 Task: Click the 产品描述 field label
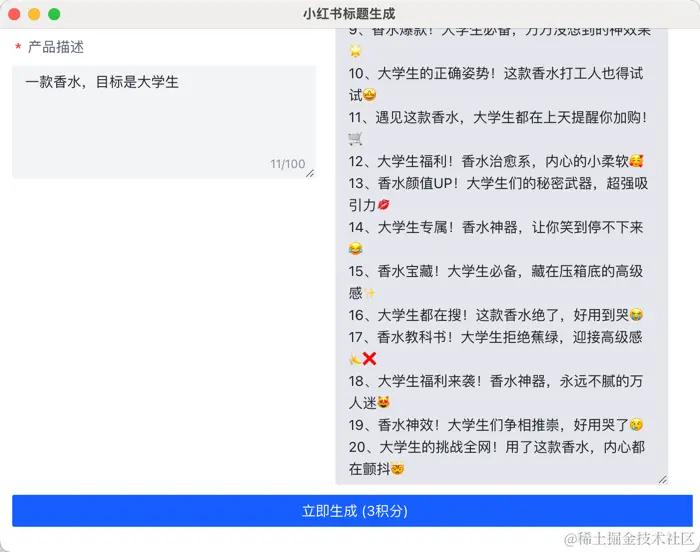pyautogui.click(x=55, y=47)
